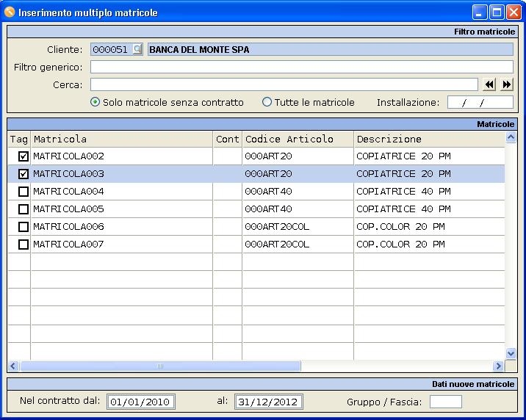
Task: Focus the Cerca search field
Action: click(284, 84)
